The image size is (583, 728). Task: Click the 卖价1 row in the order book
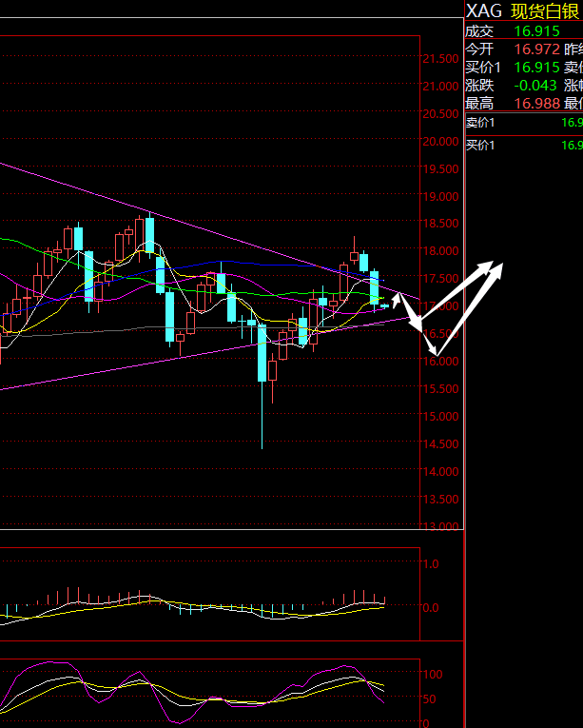click(524, 123)
